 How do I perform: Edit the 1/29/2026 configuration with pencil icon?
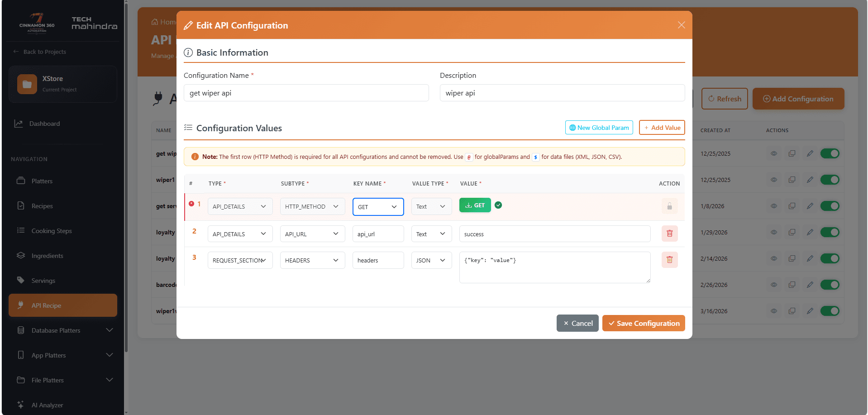[810, 232]
